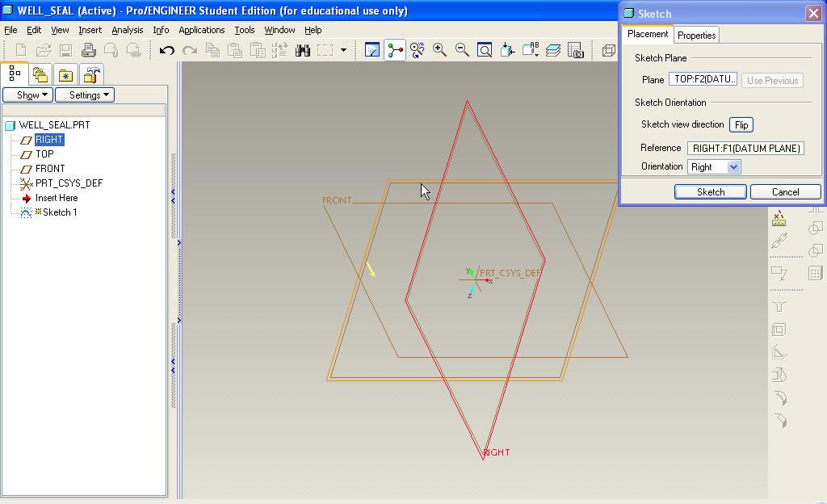Save the model using the floppy icon
827x504 pixels.
(x=66, y=50)
